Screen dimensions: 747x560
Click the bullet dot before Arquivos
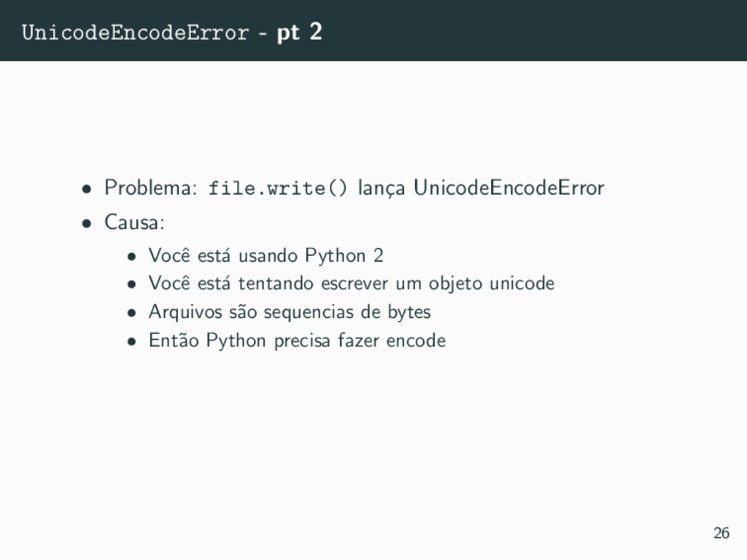(132, 314)
